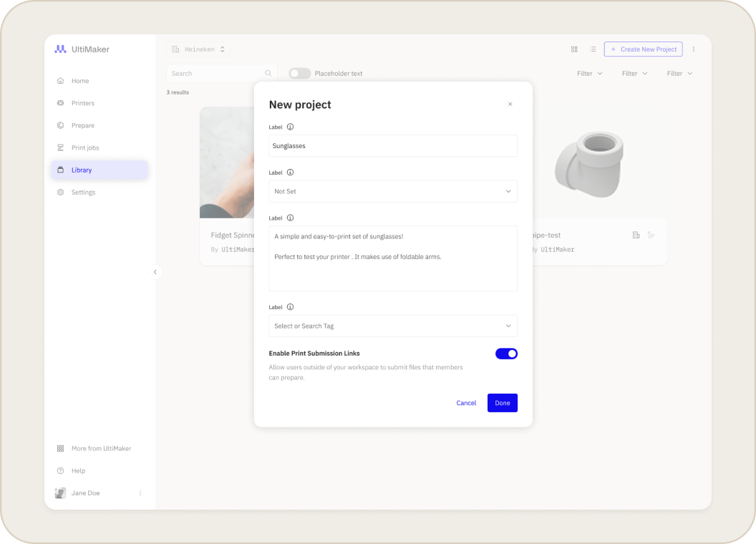The width and height of the screenshot is (756, 544).
Task: Click search magnifier icon
Action: [268, 73]
